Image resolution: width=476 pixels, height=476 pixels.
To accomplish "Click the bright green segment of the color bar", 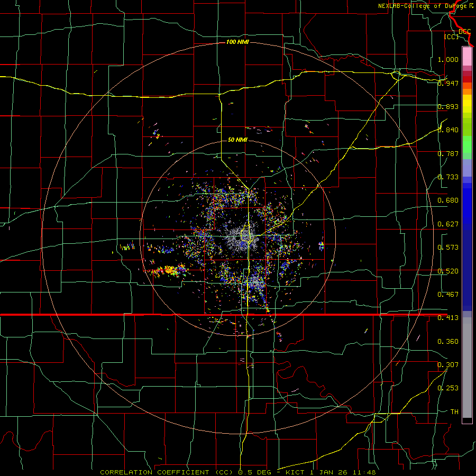I will [467, 144].
